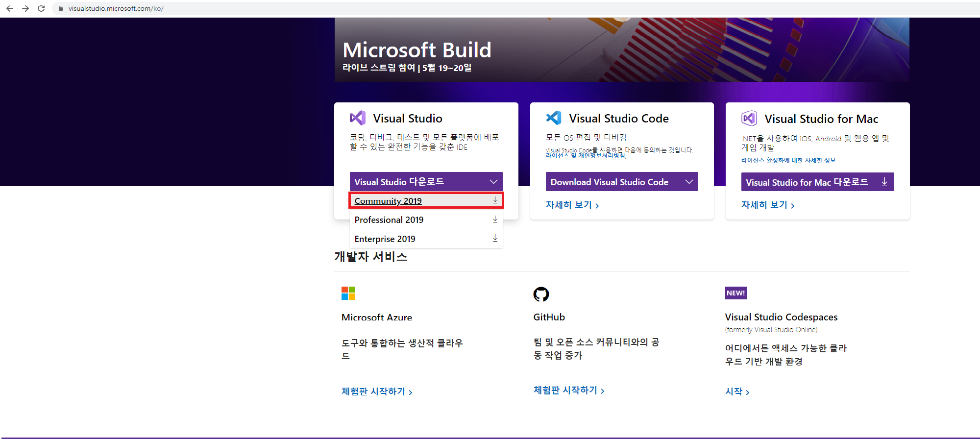Screen dimensions: 980x439
Task: Start Azure trial via 체험판 시작하기 link
Action: pos(377,391)
